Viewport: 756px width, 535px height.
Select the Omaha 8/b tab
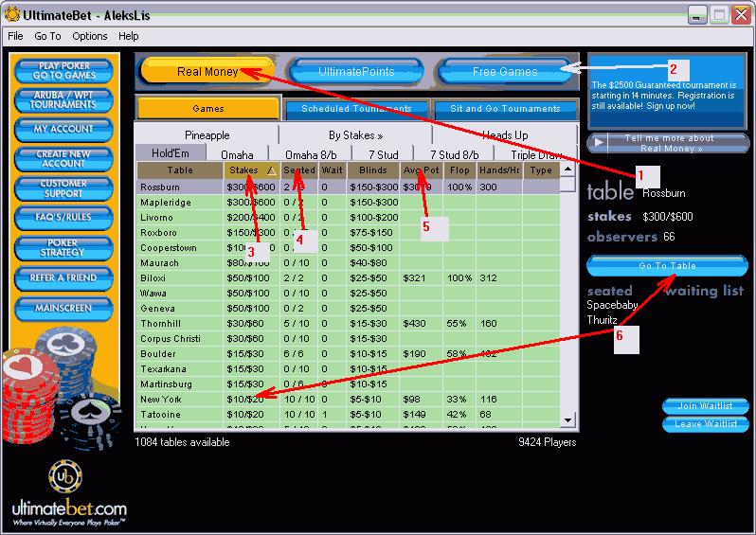pos(311,154)
